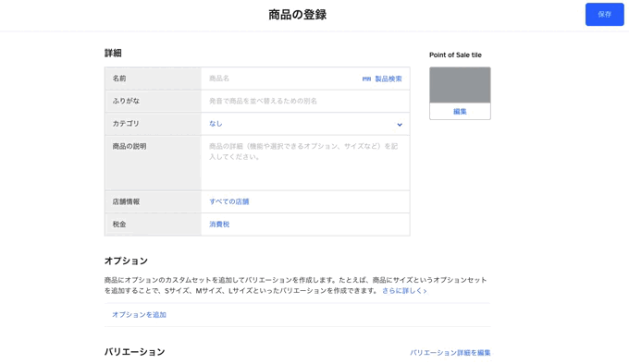Screen dimensions: 629x364
Task: Click the barcode icon beside 製品検索
Action: [x=366, y=79]
